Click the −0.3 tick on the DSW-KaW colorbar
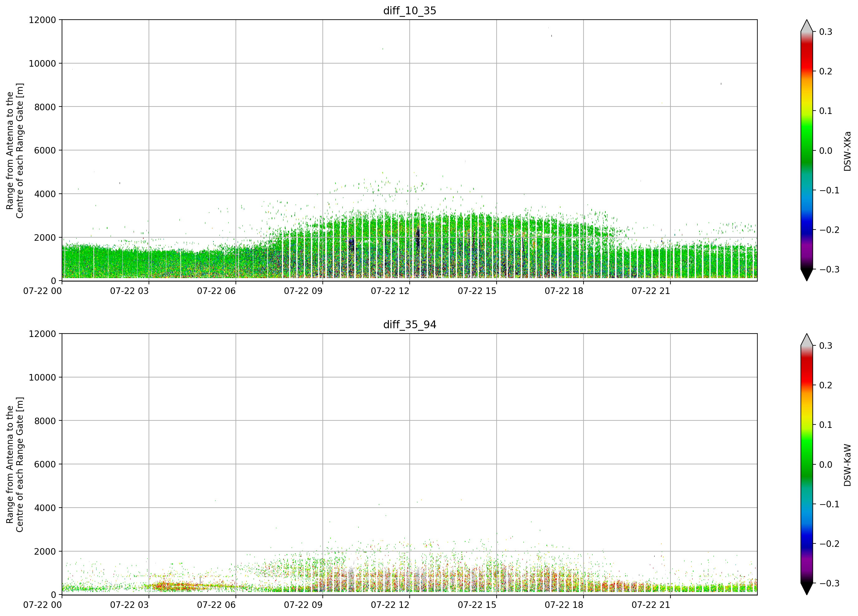This screenshot has width=858, height=616. 829,583
